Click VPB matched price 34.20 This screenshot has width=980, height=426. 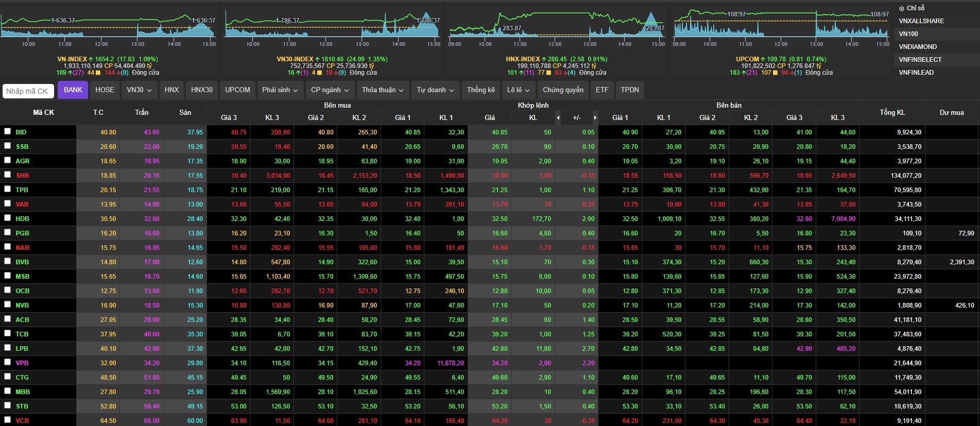point(500,363)
